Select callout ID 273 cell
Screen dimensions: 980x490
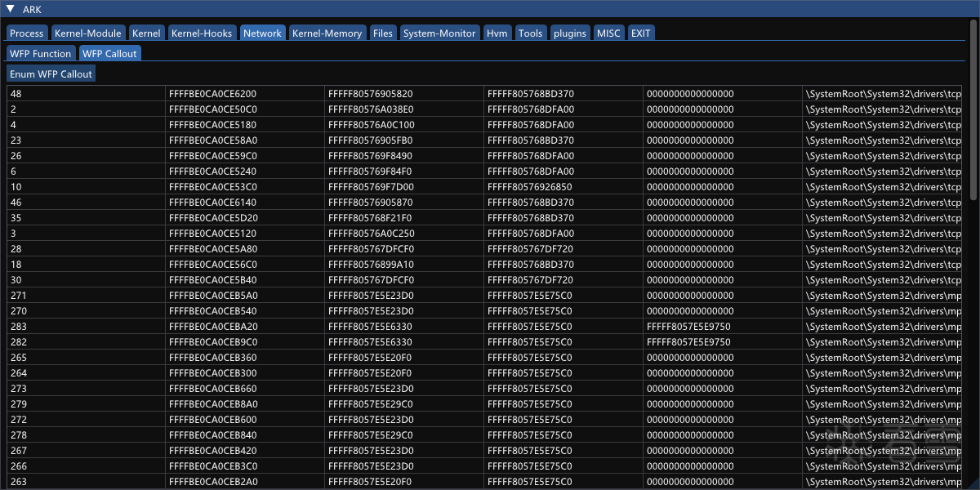tap(87, 389)
